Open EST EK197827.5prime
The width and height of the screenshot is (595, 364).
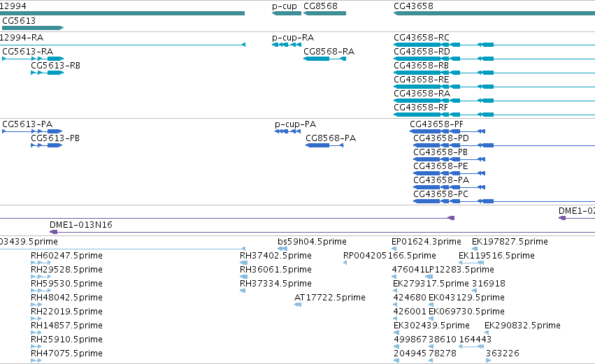(x=510, y=242)
